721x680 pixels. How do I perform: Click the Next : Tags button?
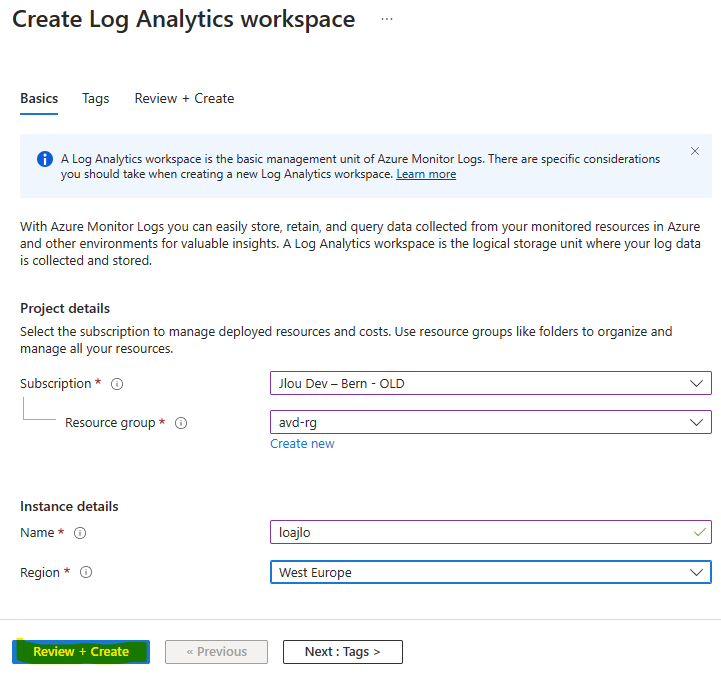[342, 652]
